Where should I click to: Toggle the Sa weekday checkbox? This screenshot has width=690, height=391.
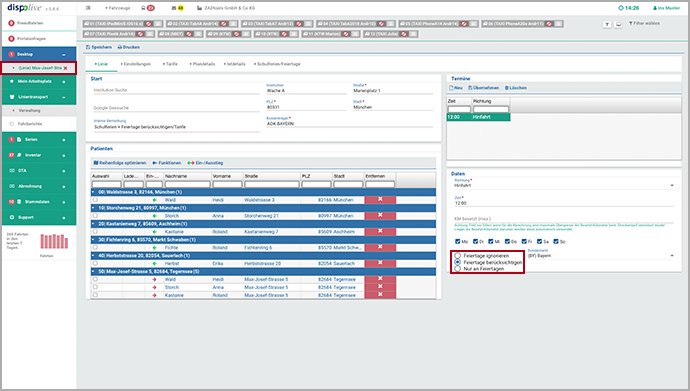pos(539,241)
